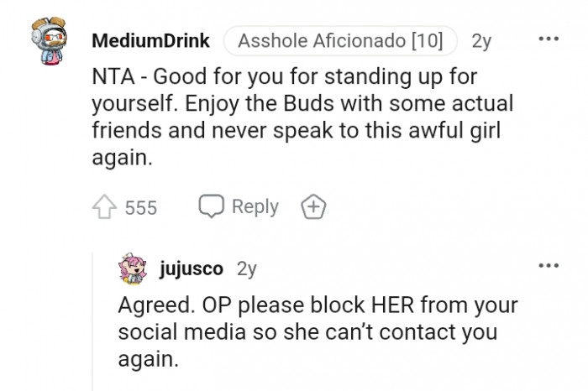
Task: Visit the jujusco username profile
Action: (192, 269)
